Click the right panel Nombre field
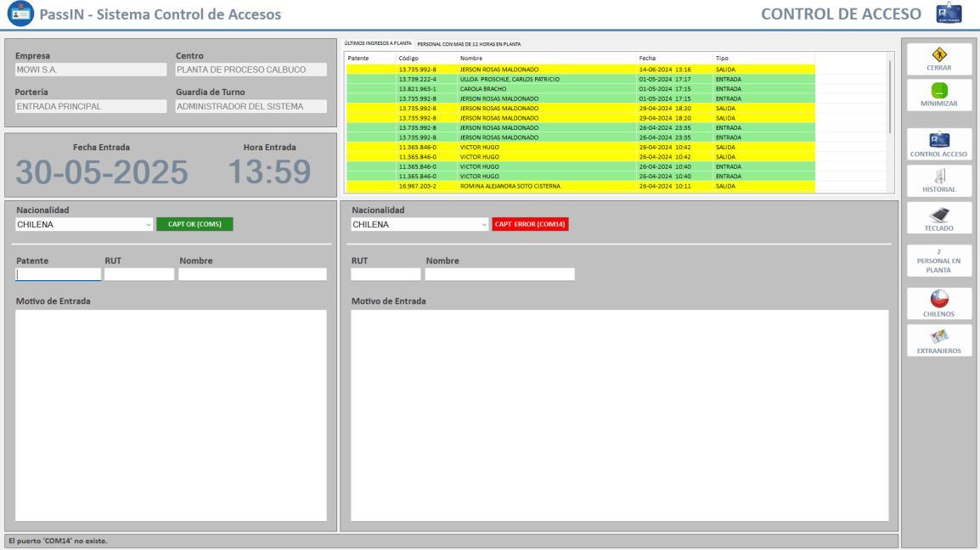The width and height of the screenshot is (980, 550). (x=499, y=275)
